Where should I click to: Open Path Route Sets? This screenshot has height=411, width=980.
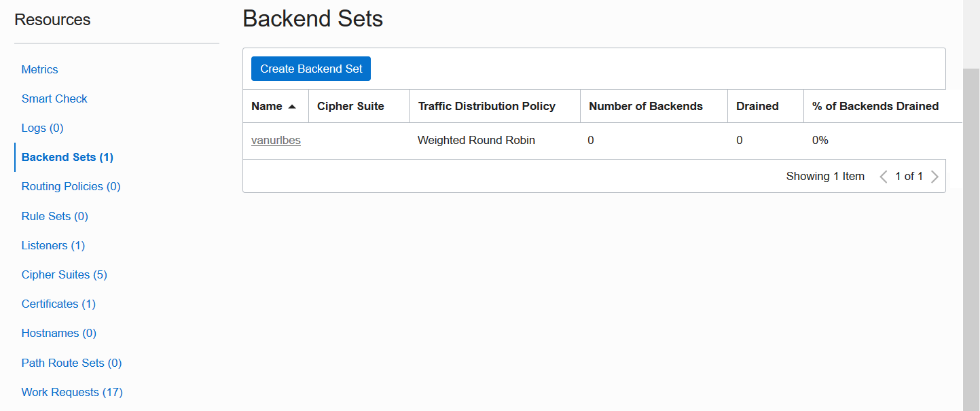click(71, 363)
